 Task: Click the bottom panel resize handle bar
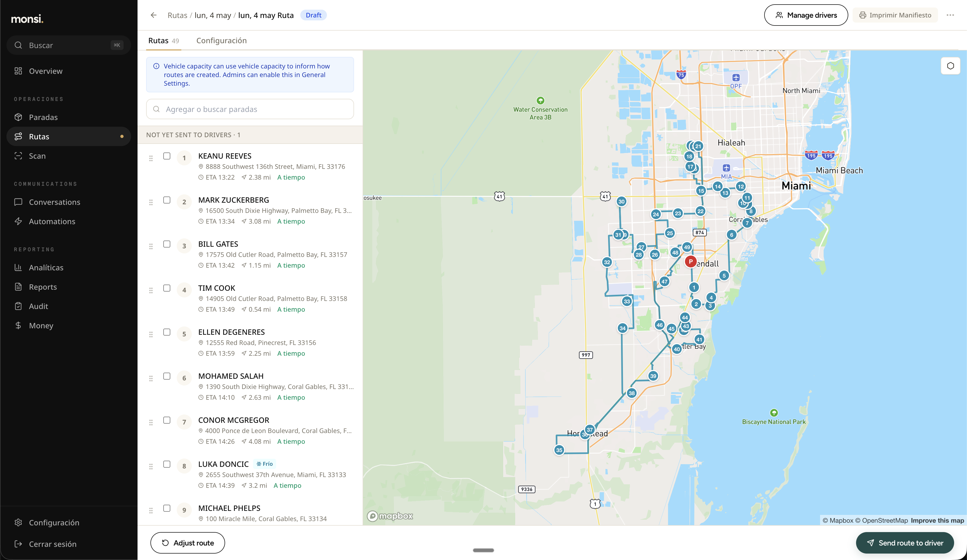pyautogui.click(x=483, y=550)
